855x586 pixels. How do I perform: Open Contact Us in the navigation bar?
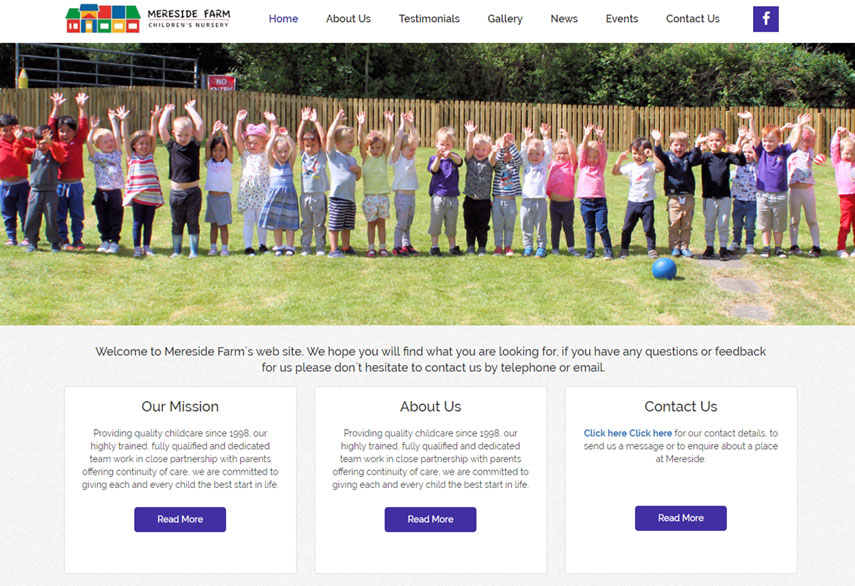click(x=693, y=19)
